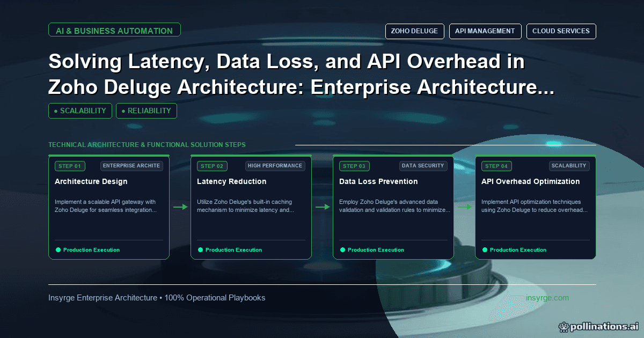Click the advanced data validation description text
Screen dimensions: 644x338
(394, 206)
